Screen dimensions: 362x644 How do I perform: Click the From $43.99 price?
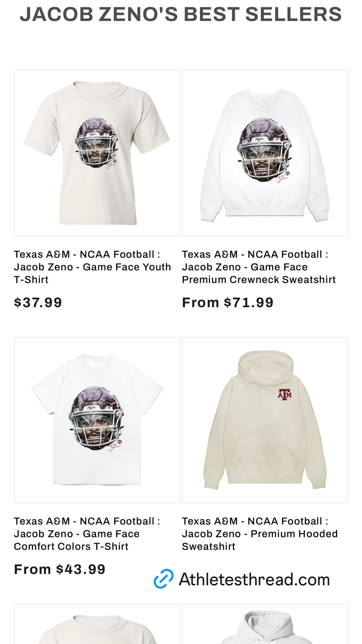tap(59, 569)
